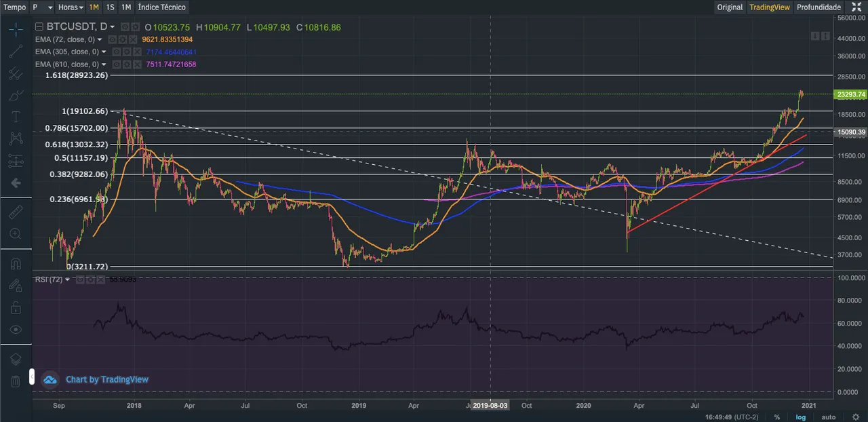Select the text annotation tool

[16, 117]
